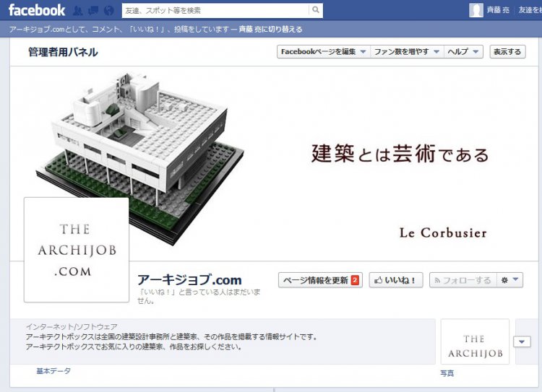Open the notifications globe icon
The width and height of the screenshot is (542, 392).
point(109,11)
